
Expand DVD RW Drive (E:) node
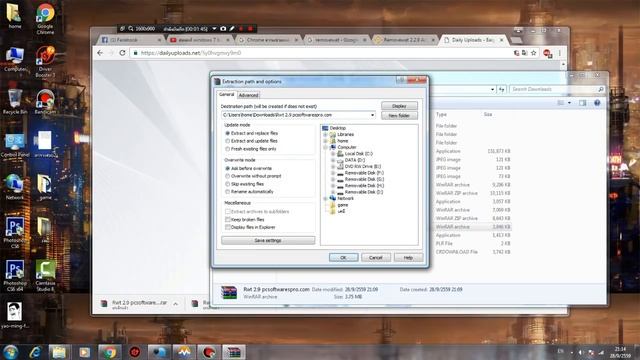[x=333, y=167]
